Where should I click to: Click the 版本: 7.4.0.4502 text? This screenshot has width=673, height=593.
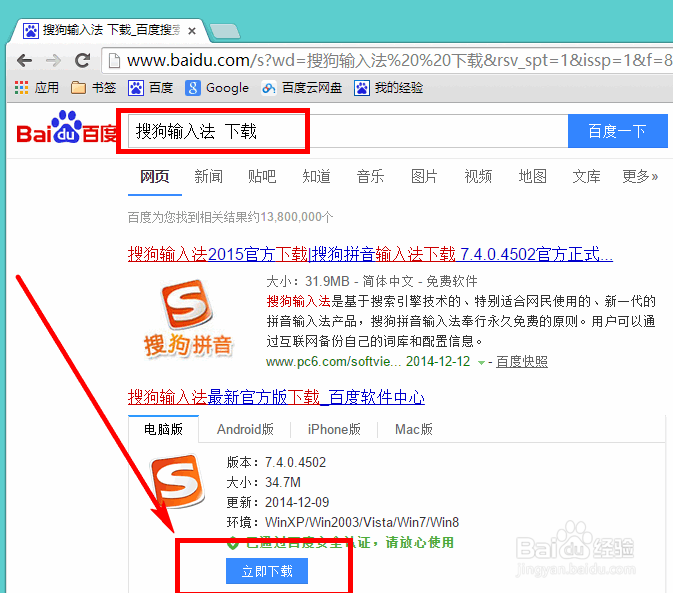point(276,462)
